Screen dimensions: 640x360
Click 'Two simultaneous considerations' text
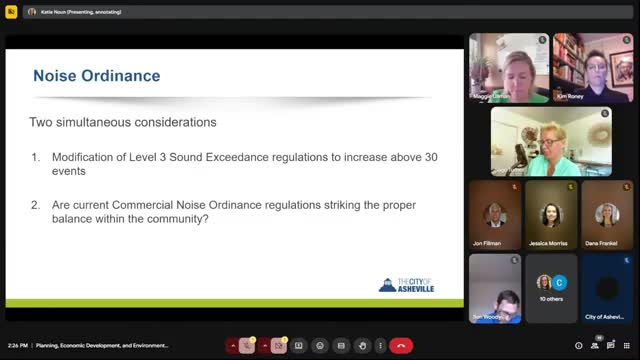tap(123, 122)
